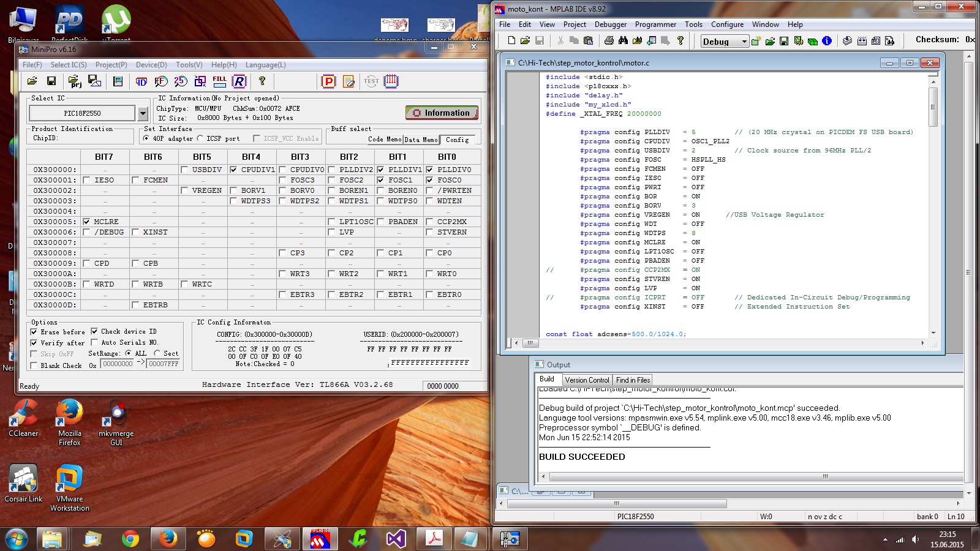Toggle the MCLRE config bit checkbox
This screenshot has width=980, height=551.
86,222
